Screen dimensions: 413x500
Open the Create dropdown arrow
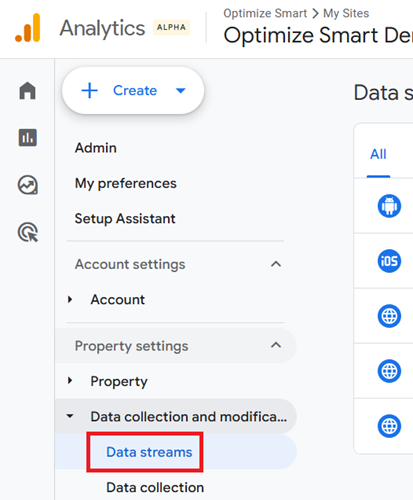[181, 90]
